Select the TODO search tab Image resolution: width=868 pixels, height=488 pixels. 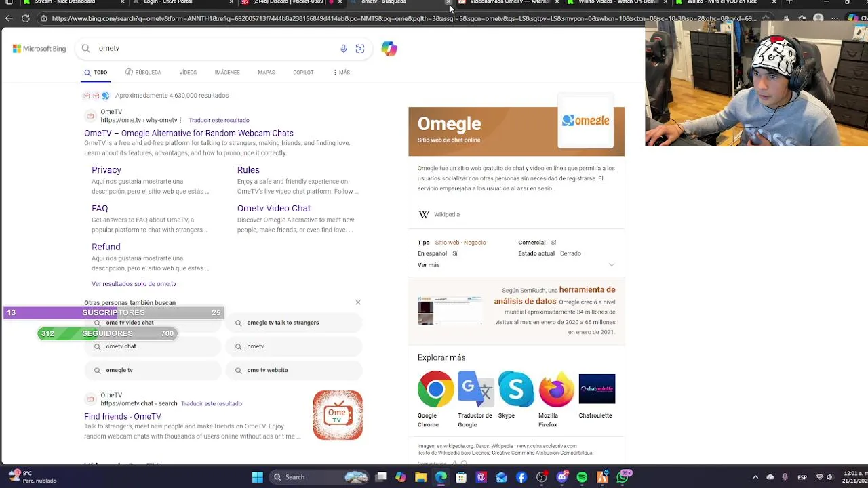pos(96,73)
